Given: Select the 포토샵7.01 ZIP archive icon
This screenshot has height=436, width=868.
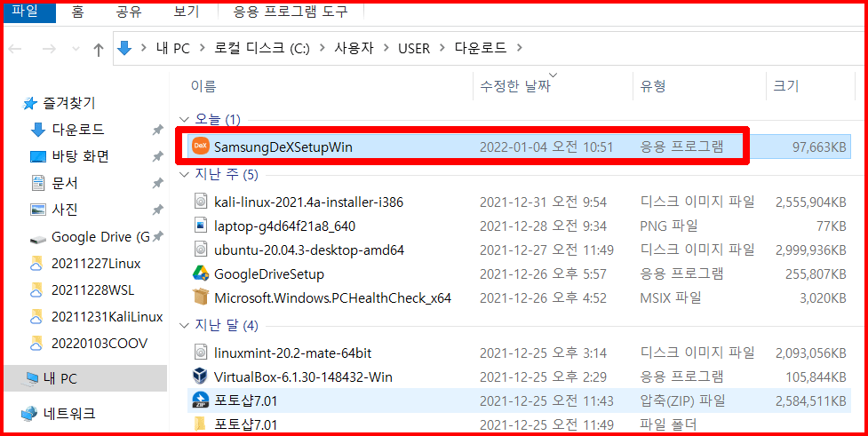Looking at the screenshot, I should [x=200, y=400].
